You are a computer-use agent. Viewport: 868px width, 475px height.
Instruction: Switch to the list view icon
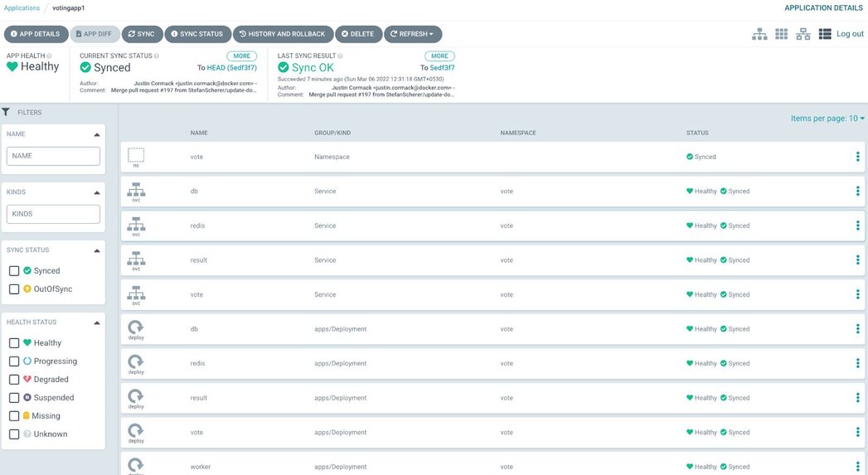[x=825, y=34]
